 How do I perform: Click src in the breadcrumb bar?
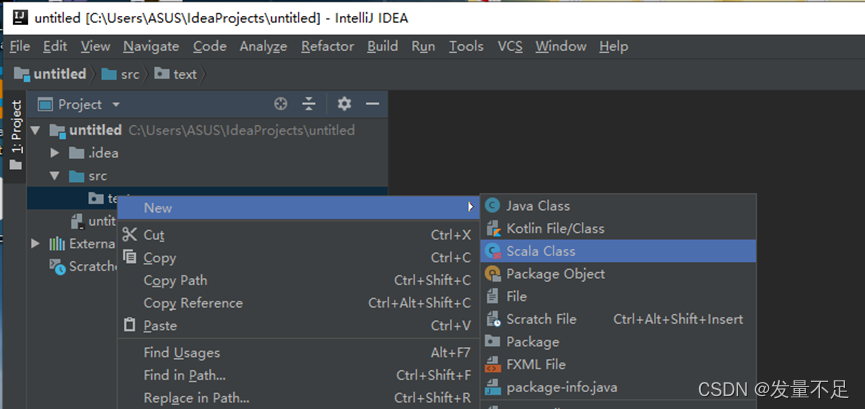pos(130,75)
